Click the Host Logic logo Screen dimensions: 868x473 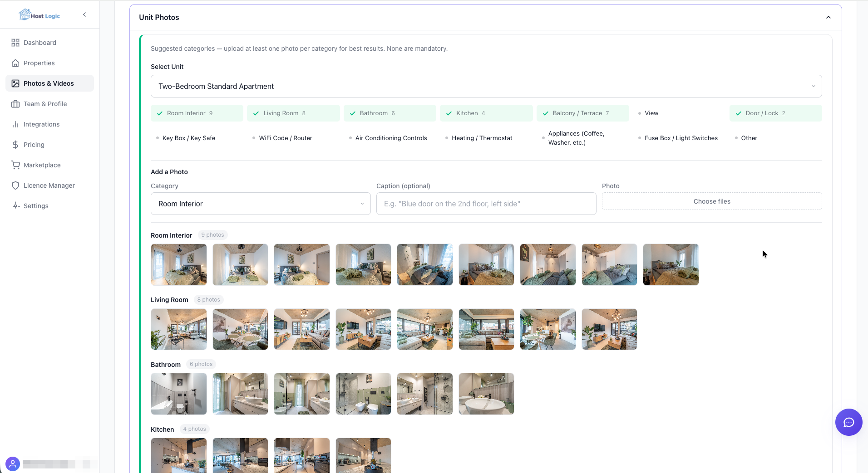39,15
